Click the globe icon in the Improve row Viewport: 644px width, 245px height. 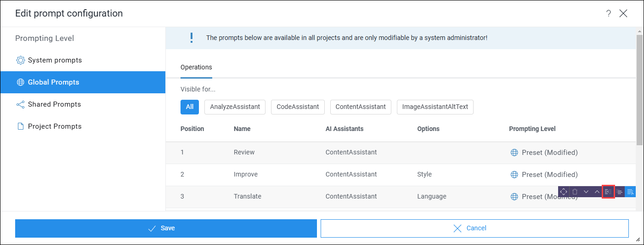coord(514,175)
